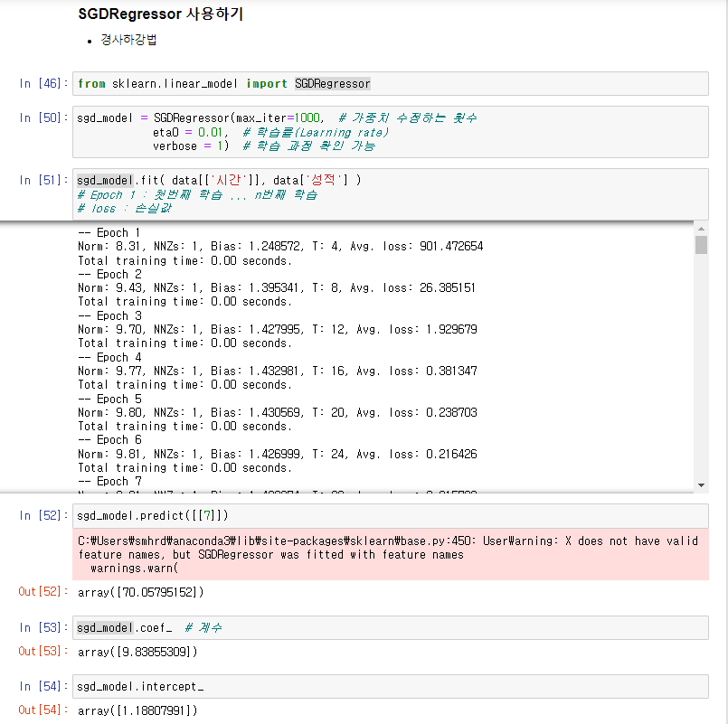This screenshot has width=728, height=724.
Task: Click the '-- Epoch 2' output line
Action: pos(109,274)
